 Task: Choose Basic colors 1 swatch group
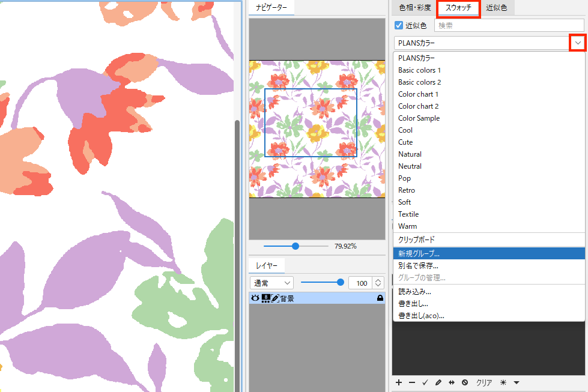[x=489, y=70]
